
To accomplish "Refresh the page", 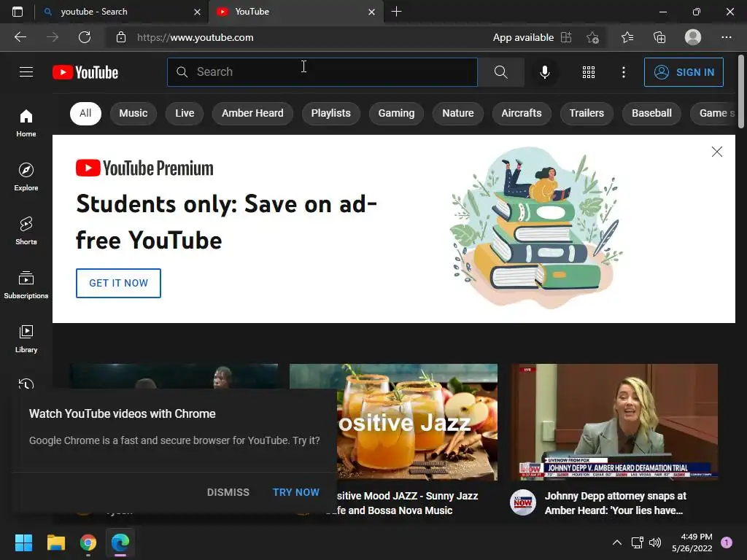I will [x=85, y=37].
